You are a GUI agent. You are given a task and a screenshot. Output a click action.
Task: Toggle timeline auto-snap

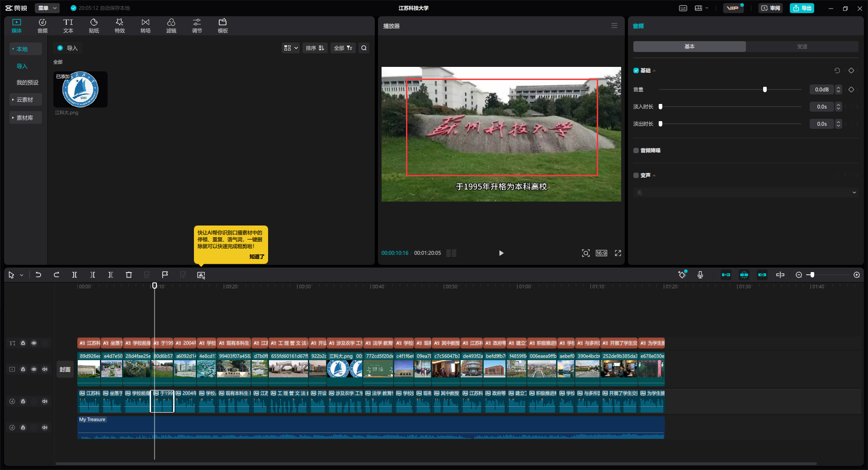click(x=744, y=275)
